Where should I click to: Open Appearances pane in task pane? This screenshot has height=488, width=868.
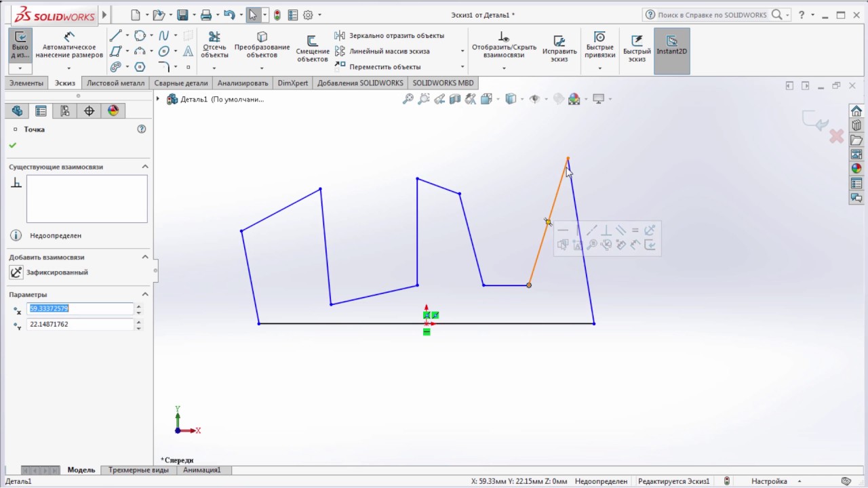point(856,169)
